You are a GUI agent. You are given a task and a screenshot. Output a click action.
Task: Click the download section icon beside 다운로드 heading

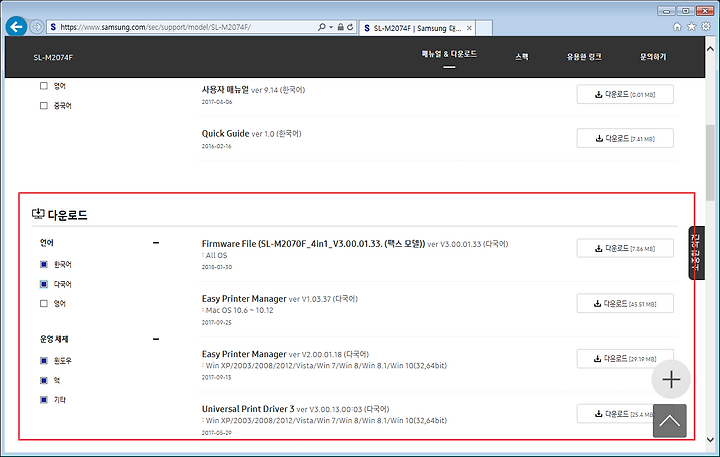[38, 214]
